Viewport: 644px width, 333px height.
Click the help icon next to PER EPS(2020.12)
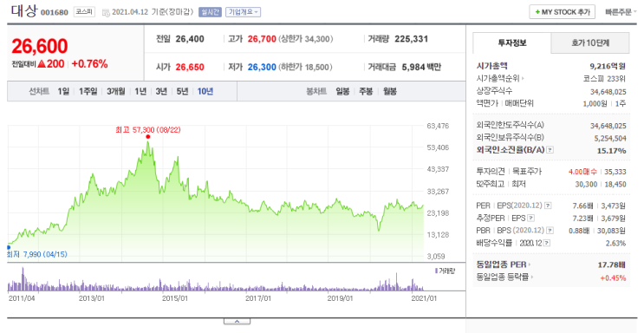(x=548, y=206)
